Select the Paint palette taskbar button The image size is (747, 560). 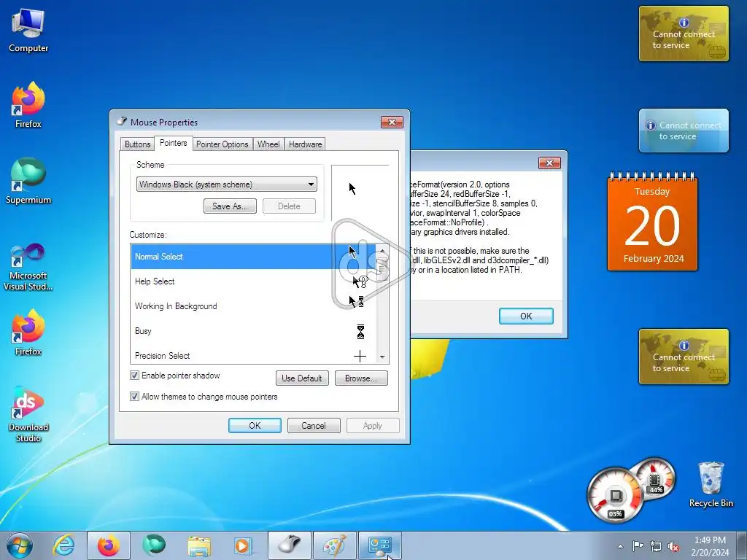tap(334, 545)
